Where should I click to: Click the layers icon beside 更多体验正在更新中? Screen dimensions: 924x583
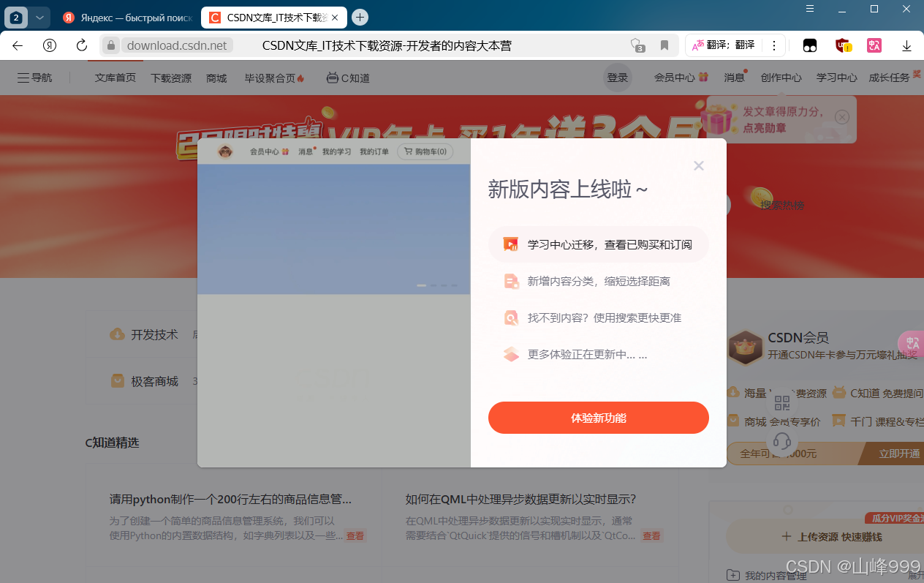point(511,354)
